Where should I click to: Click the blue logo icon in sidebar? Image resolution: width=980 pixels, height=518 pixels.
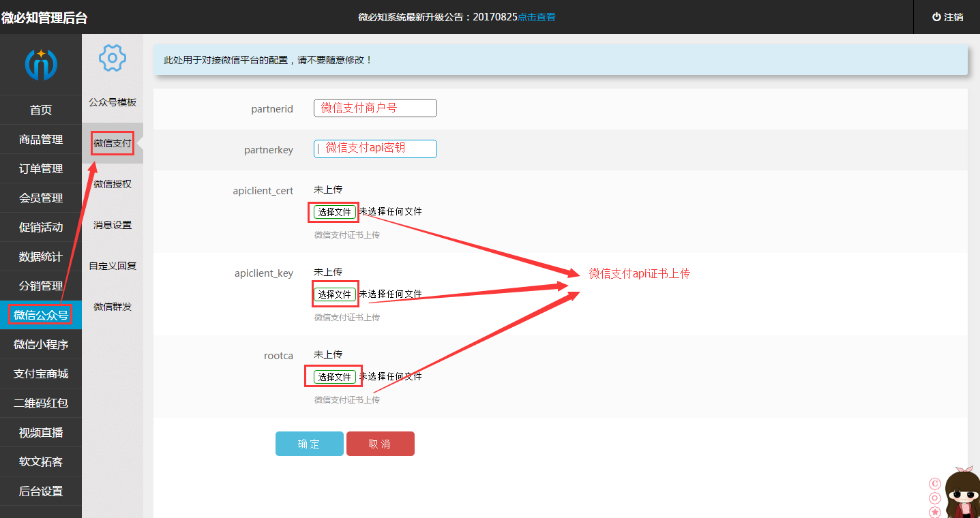[x=41, y=64]
